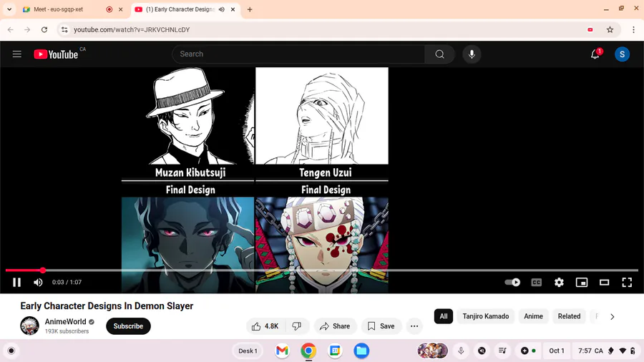The width and height of the screenshot is (644, 362).
Task: Seek along the video progress bar
Action: [321, 270]
